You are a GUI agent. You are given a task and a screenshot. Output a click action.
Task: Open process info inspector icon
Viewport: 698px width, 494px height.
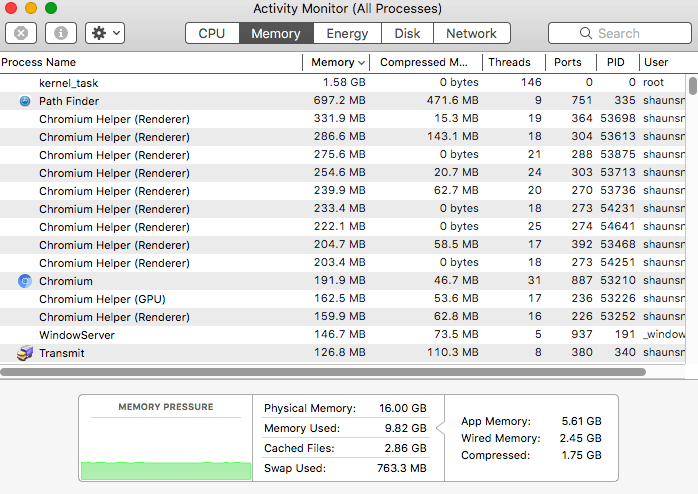(x=61, y=33)
